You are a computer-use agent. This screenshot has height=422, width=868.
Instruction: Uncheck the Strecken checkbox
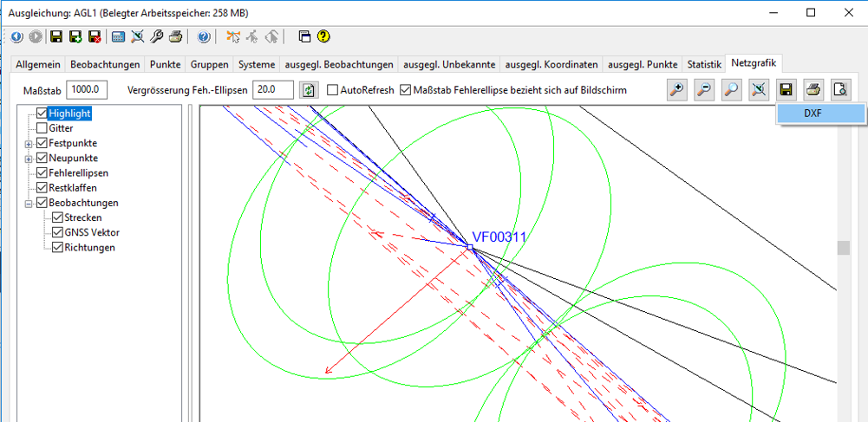click(57, 217)
